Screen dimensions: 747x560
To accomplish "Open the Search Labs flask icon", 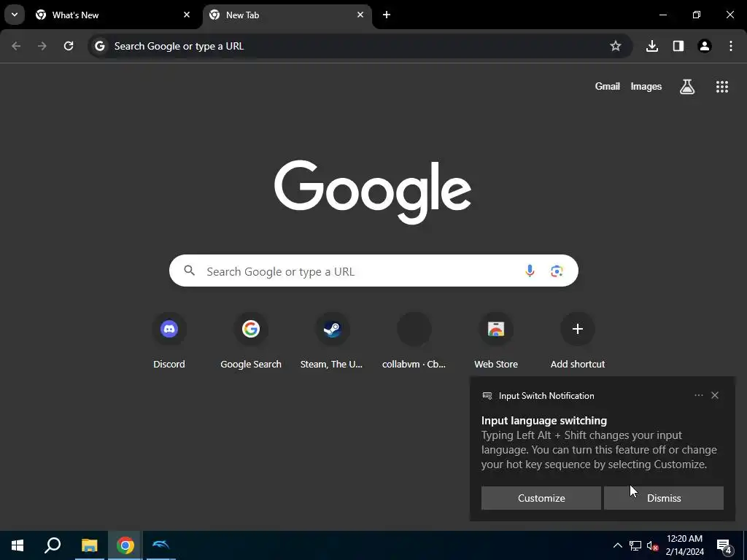I will (687, 86).
